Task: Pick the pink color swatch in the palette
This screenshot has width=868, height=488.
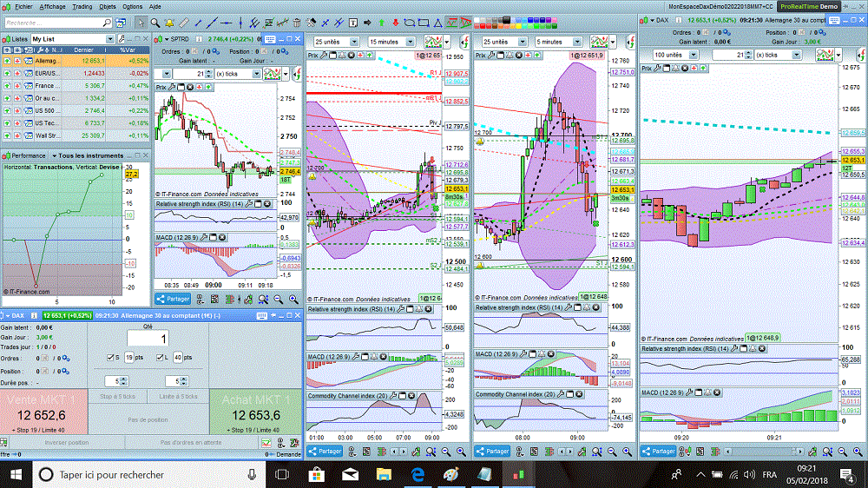Action: (555, 20)
